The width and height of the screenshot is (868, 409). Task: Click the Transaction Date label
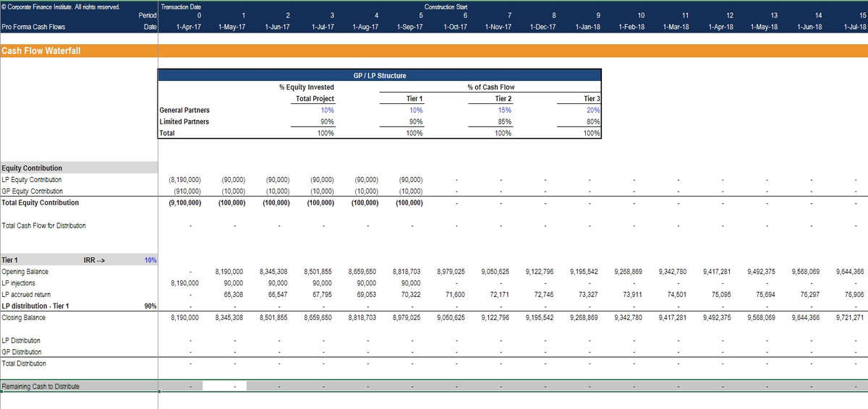click(181, 7)
